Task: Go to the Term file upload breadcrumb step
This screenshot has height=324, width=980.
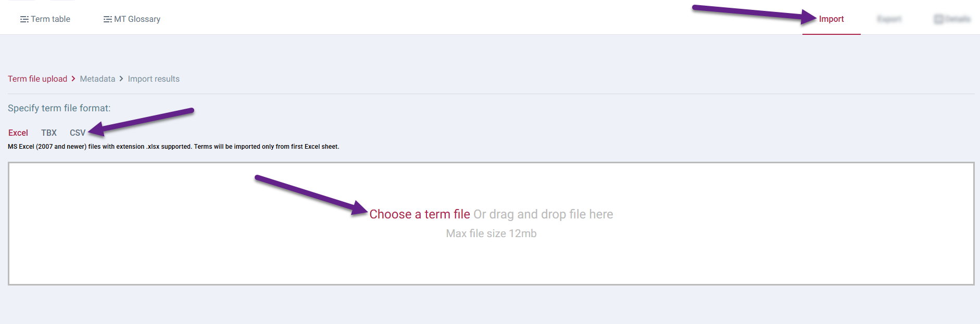Action: click(37, 79)
